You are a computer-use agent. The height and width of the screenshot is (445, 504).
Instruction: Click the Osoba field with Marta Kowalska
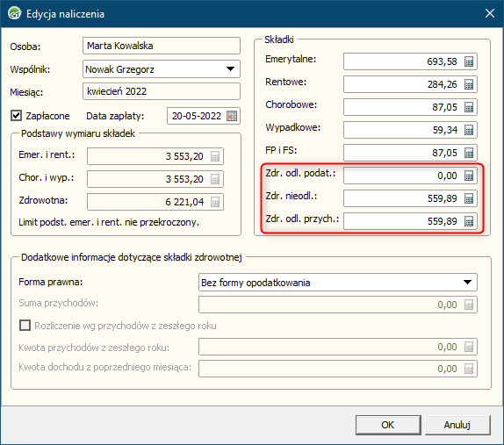pyautogui.click(x=161, y=46)
